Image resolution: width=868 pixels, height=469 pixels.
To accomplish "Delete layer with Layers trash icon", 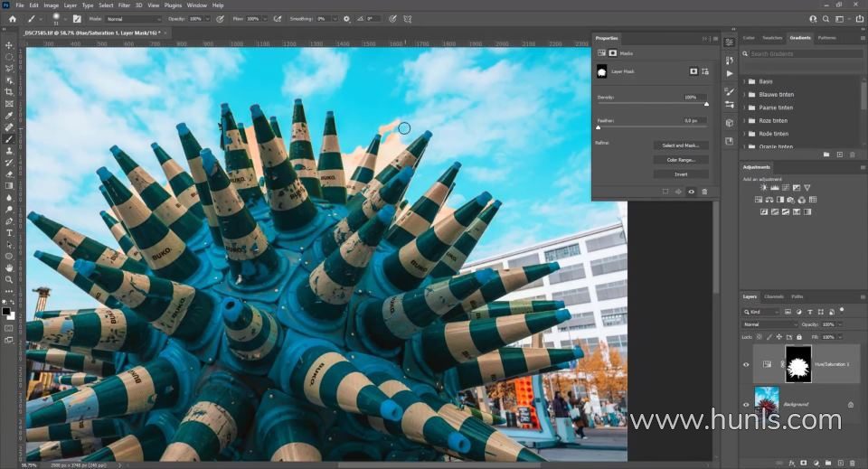I will (853, 463).
